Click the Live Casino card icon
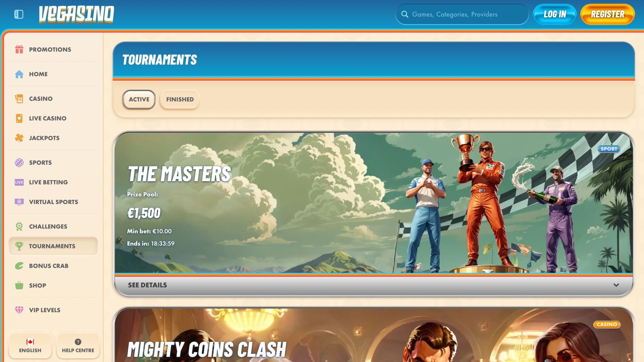This screenshot has height=362, width=644. [x=19, y=118]
